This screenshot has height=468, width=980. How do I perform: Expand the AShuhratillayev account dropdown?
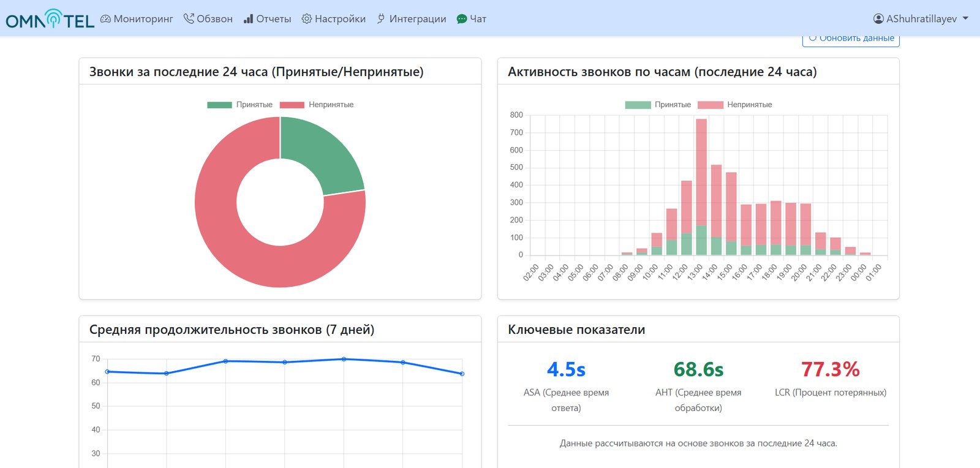(x=921, y=19)
